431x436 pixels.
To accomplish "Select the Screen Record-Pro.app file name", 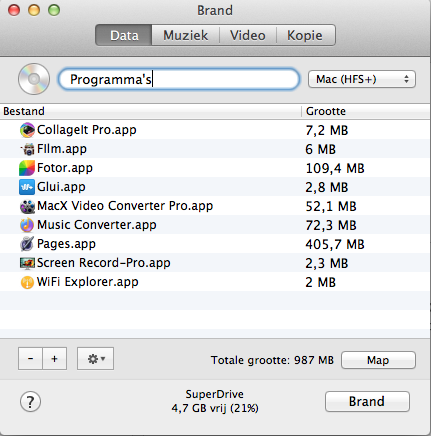I will [x=104, y=263].
